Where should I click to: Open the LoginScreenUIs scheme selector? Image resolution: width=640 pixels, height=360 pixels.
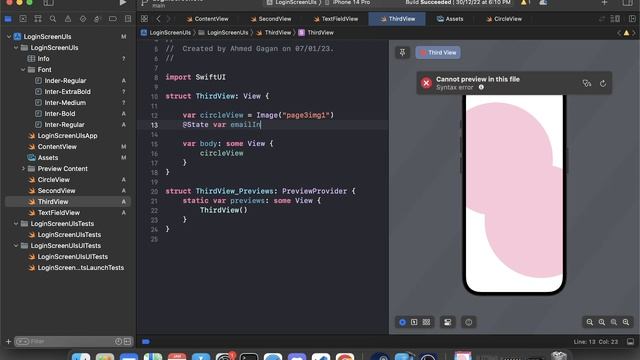tap(293, 2)
